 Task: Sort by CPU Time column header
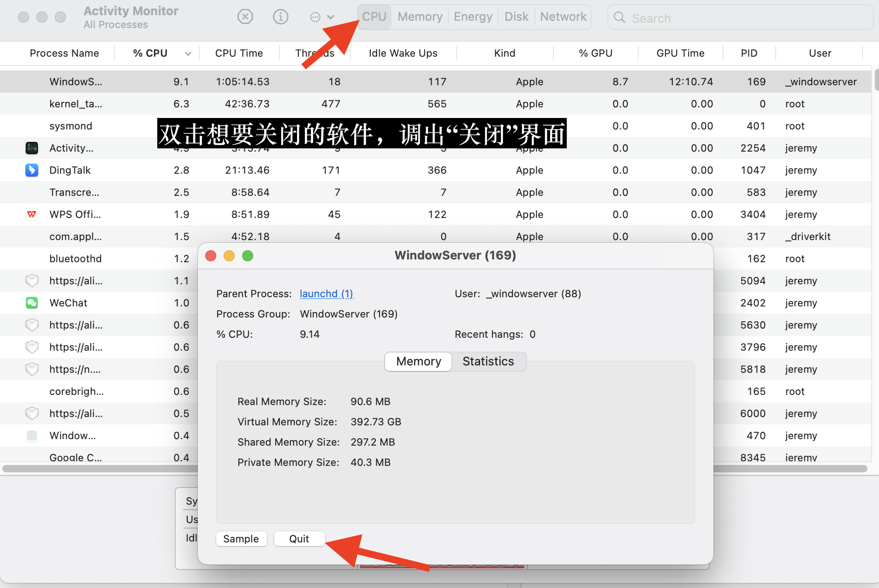(239, 53)
